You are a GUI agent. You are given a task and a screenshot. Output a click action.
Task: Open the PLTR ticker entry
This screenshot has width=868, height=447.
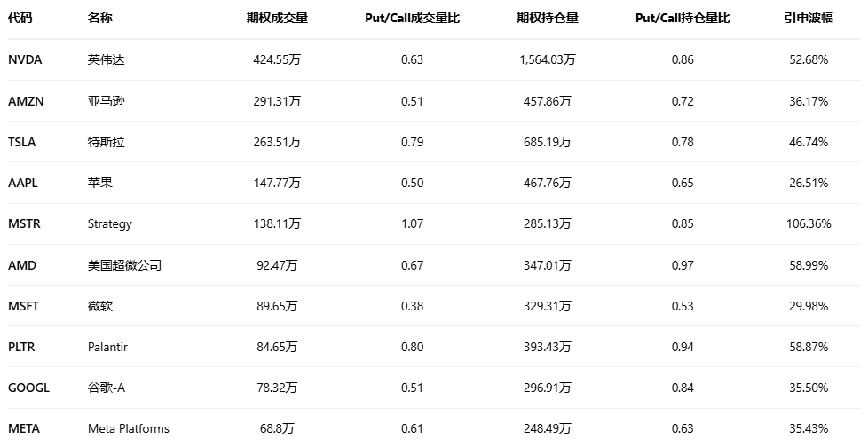coord(22,347)
